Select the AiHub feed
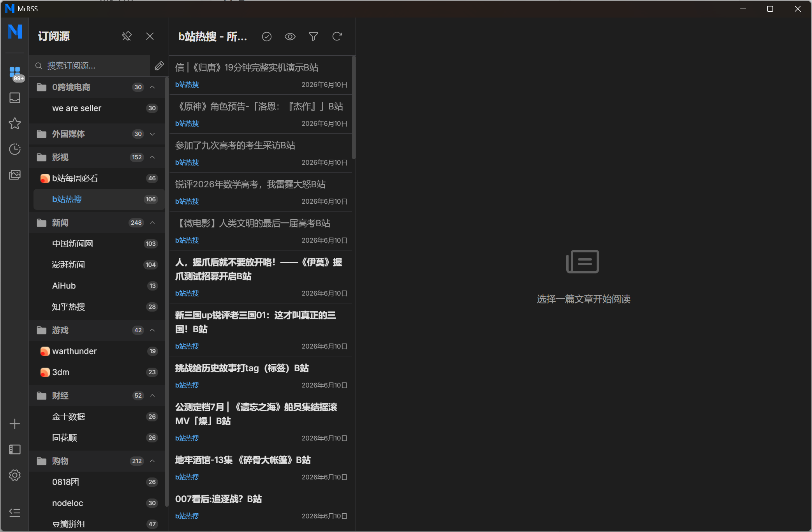This screenshot has height=532, width=812. click(99, 286)
